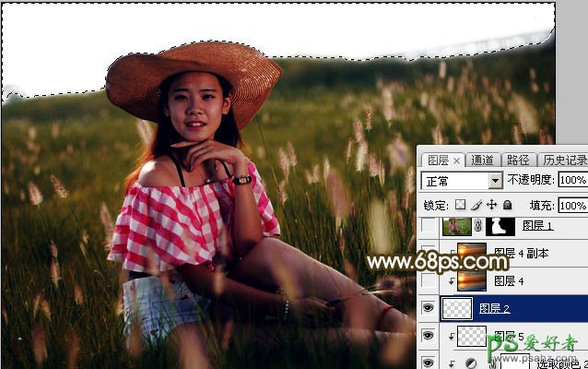Toggle visibility of 图层 4 副本
This screenshot has width=588, height=369.
[429, 253]
